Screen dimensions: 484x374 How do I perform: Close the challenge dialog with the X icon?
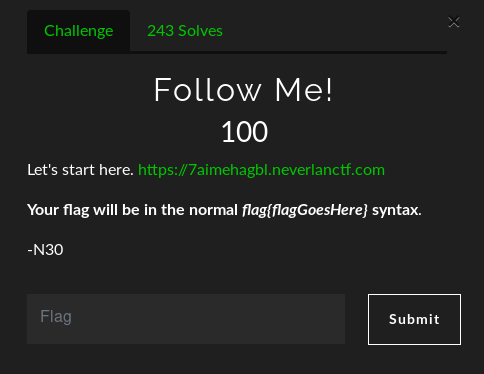click(x=454, y=22)
